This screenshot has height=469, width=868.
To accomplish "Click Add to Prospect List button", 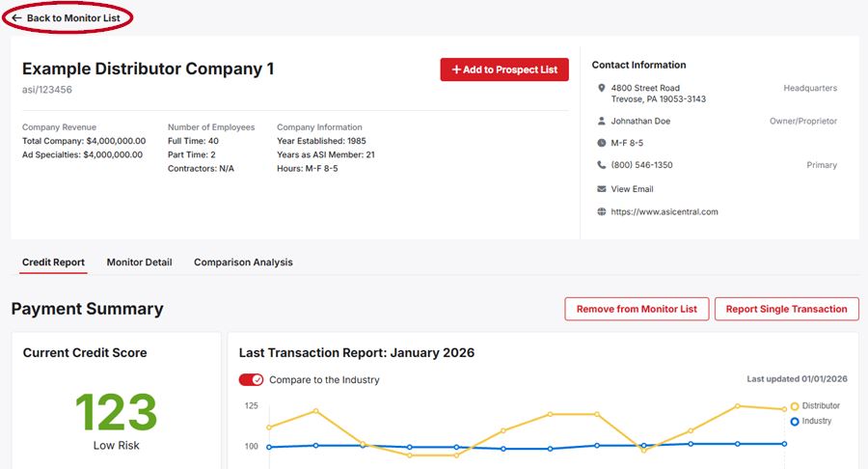I will tap(504, 69).
